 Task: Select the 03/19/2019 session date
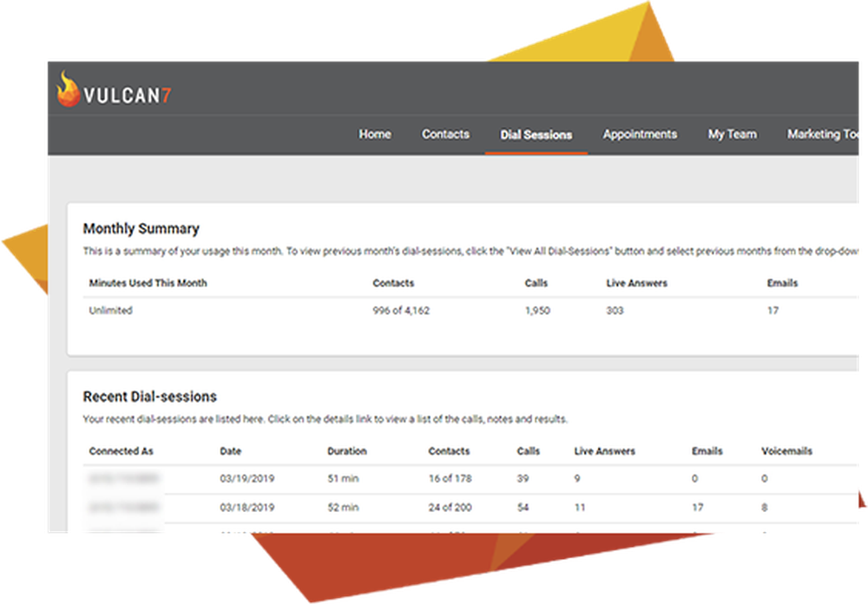click(247, 478)
